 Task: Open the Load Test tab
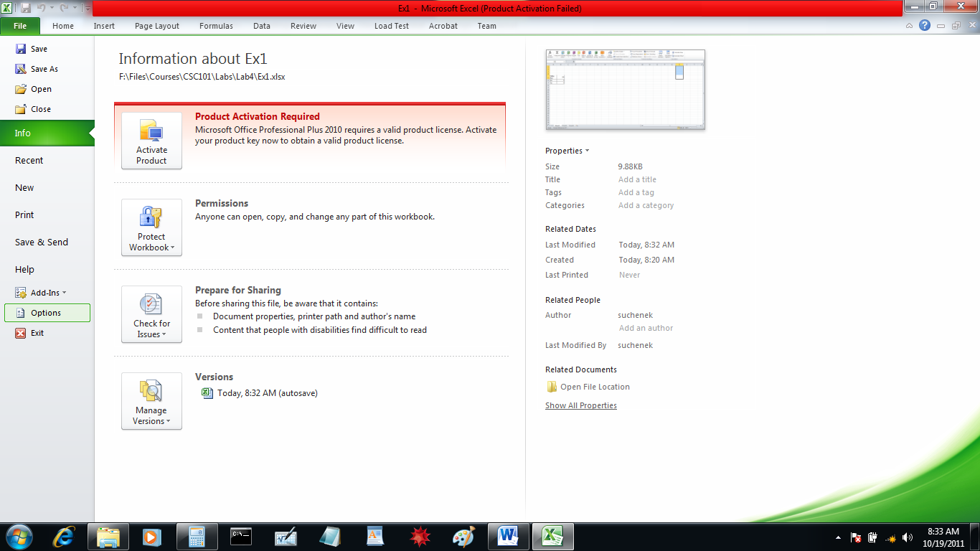392,26
